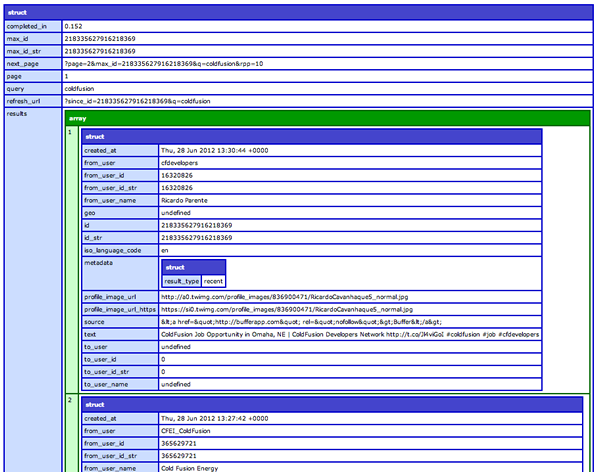
Task: Toggle array row number 1
Action: click(x=72, y=259)
